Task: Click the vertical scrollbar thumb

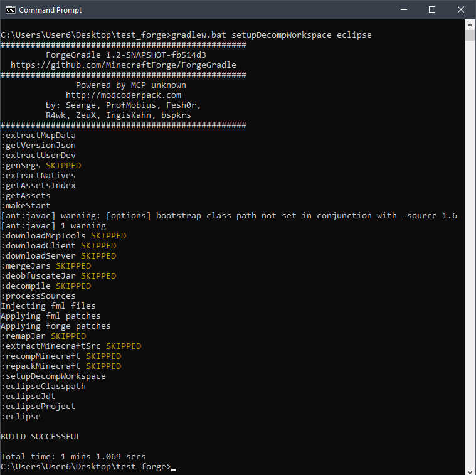Action: (x=470, y=35)
